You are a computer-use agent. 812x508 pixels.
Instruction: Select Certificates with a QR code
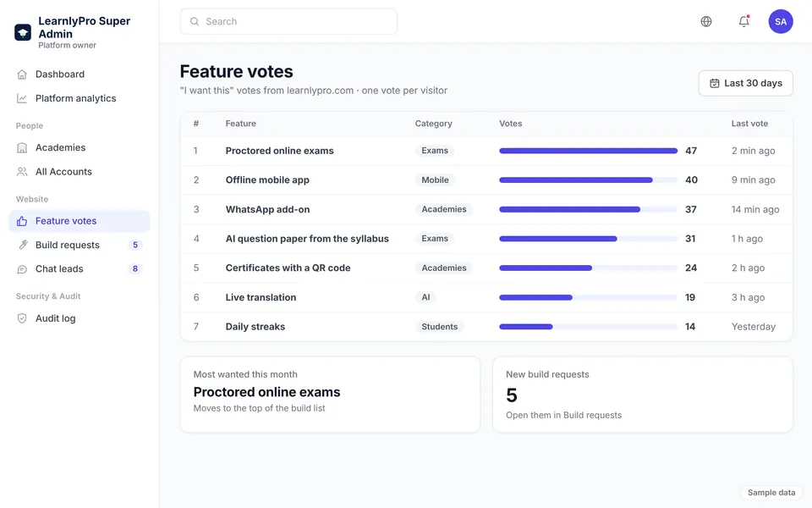pos(288,268)
